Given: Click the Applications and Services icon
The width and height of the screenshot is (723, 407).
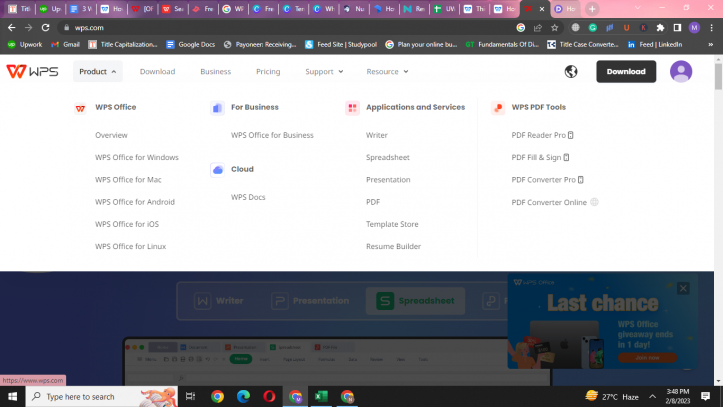Looking at the screenshot, I should (x=352, y=108).
